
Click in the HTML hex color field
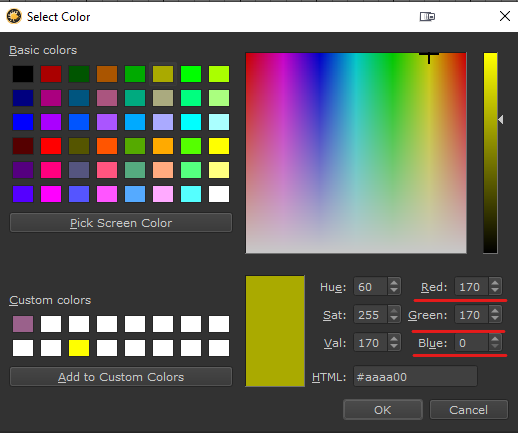415,377
